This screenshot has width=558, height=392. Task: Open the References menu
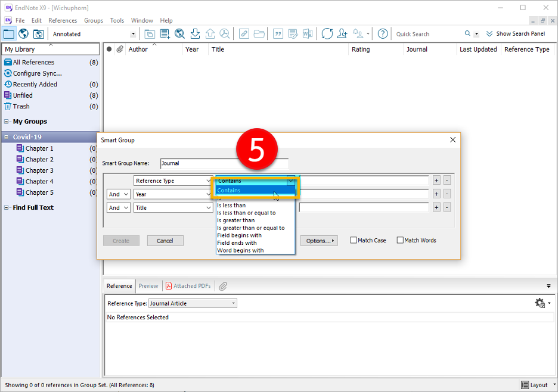click(63, 20)
